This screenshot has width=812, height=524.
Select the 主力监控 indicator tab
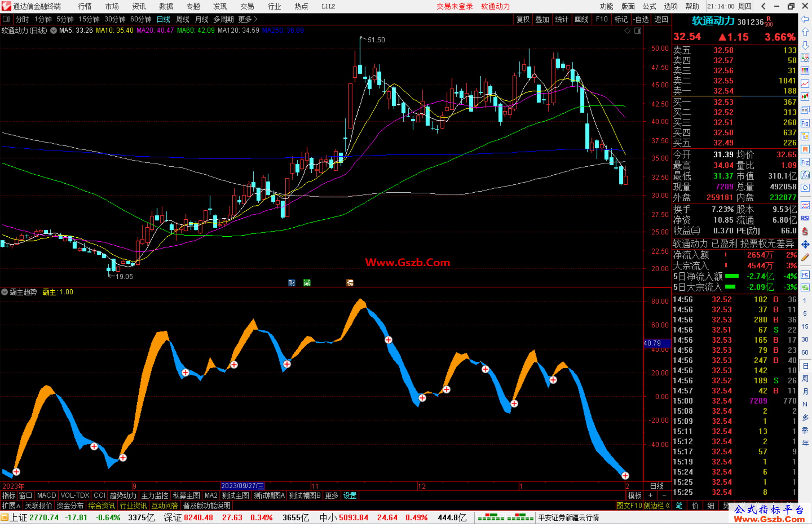tap(155, 495)
